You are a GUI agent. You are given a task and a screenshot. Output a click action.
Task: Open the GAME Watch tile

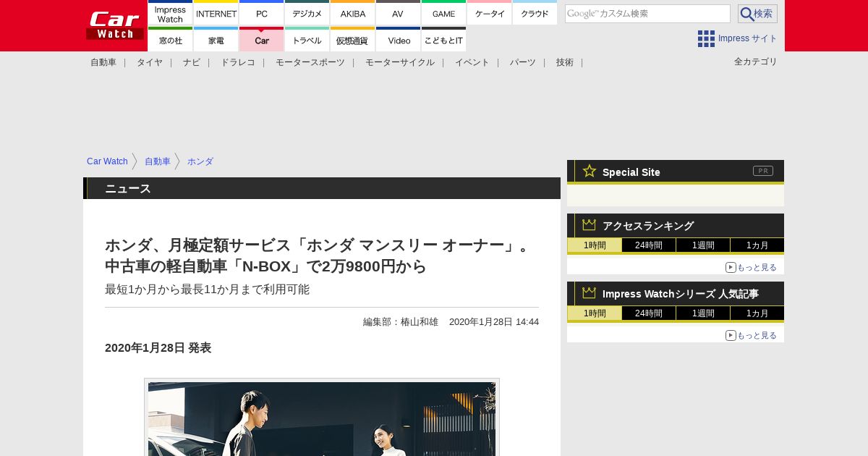tap(443, 13)
